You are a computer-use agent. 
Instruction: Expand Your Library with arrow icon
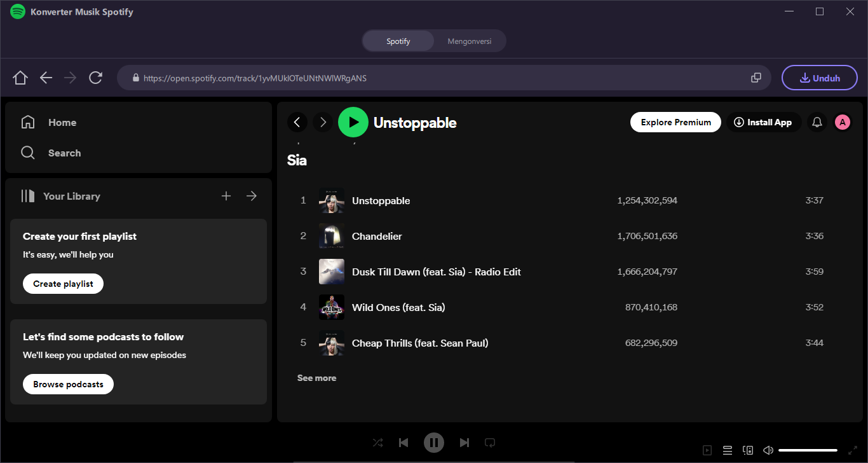pos(252,196)
